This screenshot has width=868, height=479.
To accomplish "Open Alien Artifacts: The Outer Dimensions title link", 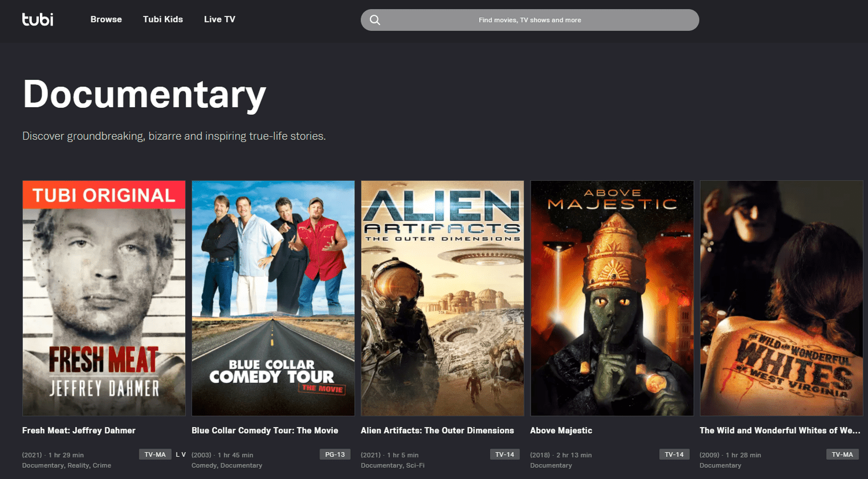I will pos(437,430).
